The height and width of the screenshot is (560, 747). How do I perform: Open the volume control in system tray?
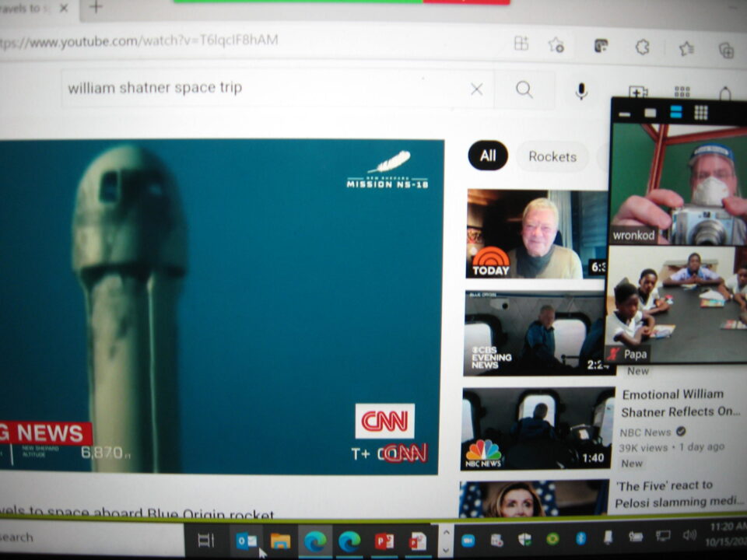tap(689, 535)
